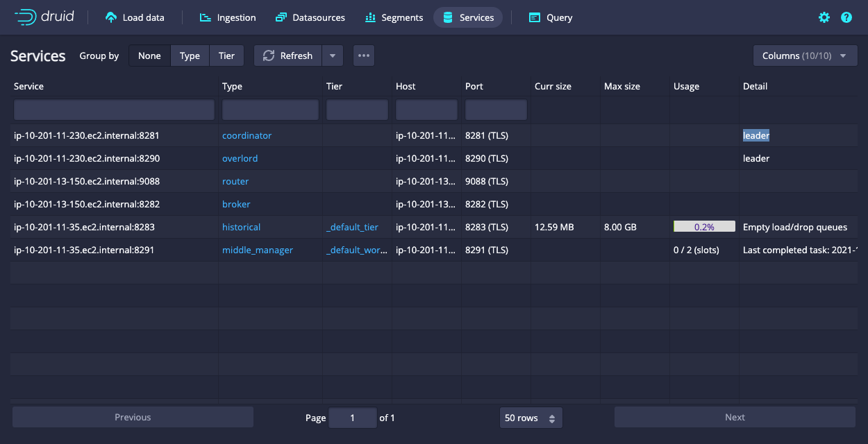Click the Services page heading

(x=37, y=55)
